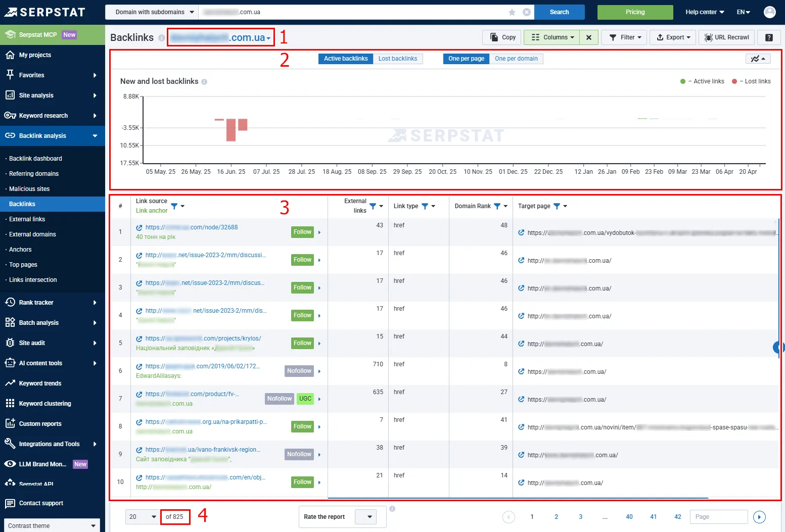Click the Keyword trends arrow icon

tap(10, 383)
